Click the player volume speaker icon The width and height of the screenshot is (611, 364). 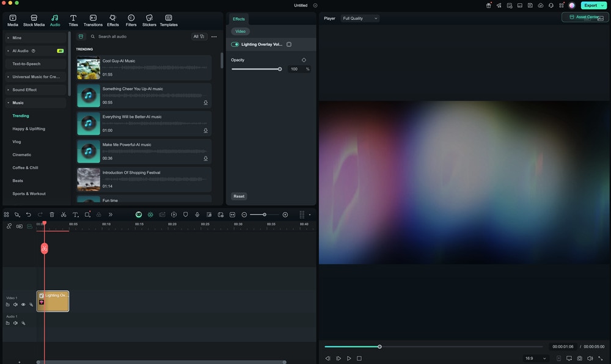tap(590, 358)
